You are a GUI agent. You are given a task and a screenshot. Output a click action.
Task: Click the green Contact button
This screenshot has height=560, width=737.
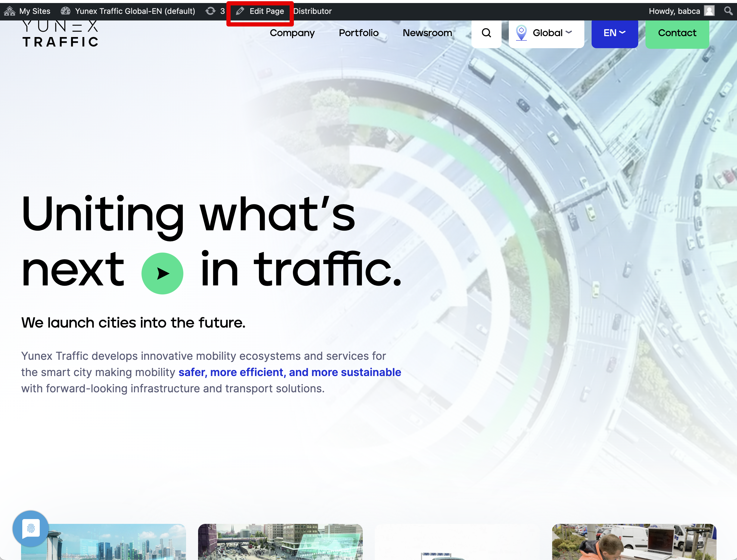677,33
